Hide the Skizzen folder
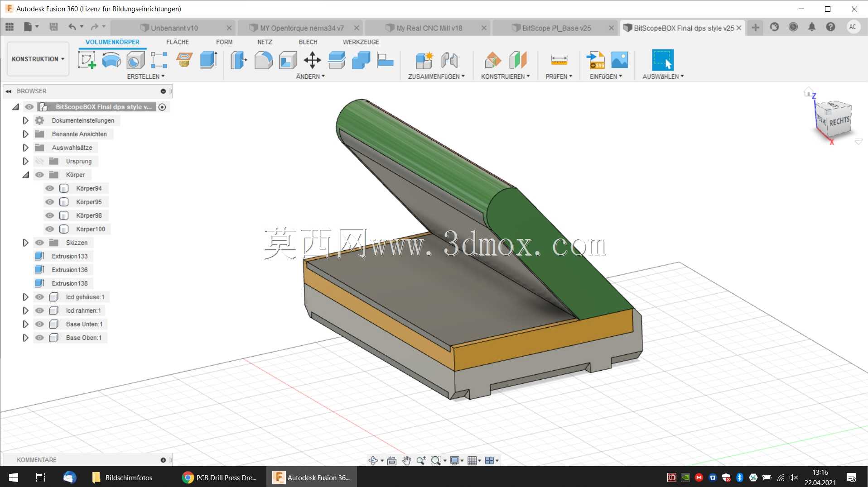 (x=40, y=243)
